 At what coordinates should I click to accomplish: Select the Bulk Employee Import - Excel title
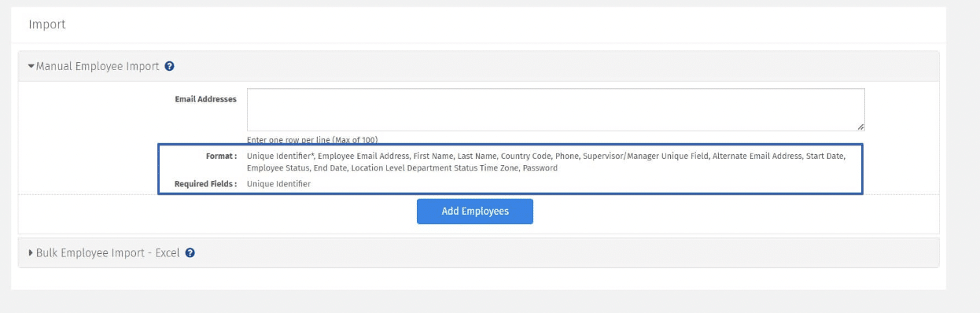[x=108, y=253]
